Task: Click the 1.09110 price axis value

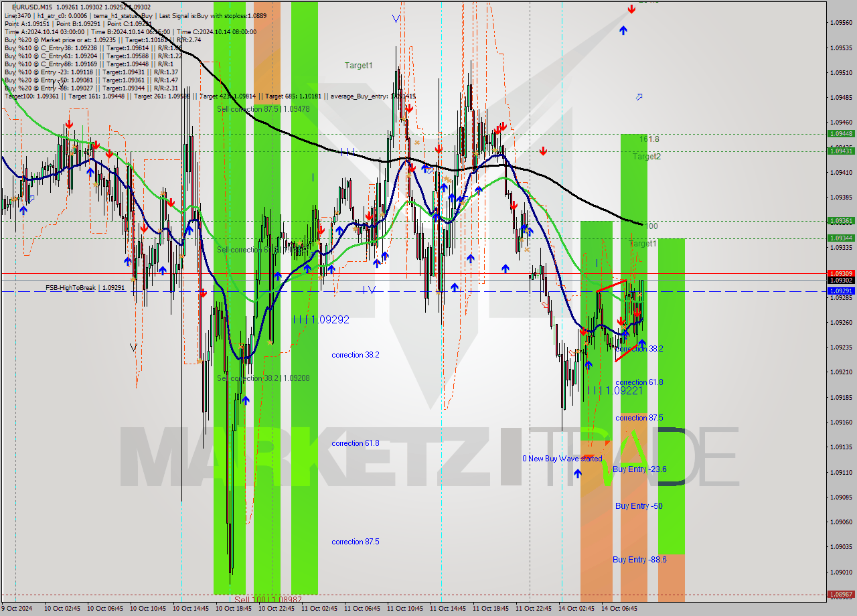Action: 841,472
